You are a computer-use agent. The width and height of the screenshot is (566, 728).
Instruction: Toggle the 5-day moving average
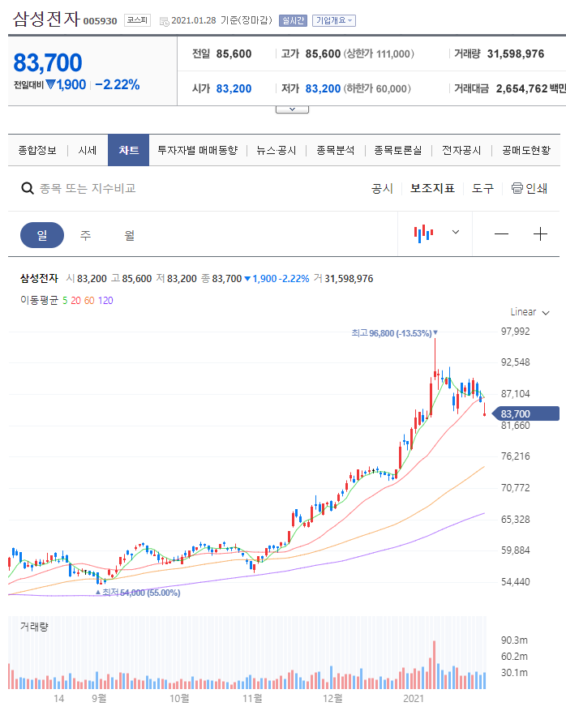tap(65, 301)
